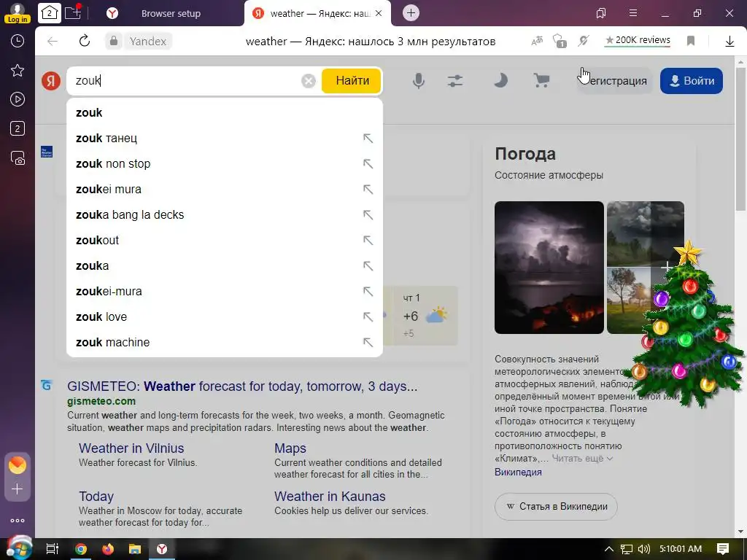The height and width of the screenshot is (560, 747).
Task: Open the Weather in Vilnius sitelink
Action: [131, 448]
